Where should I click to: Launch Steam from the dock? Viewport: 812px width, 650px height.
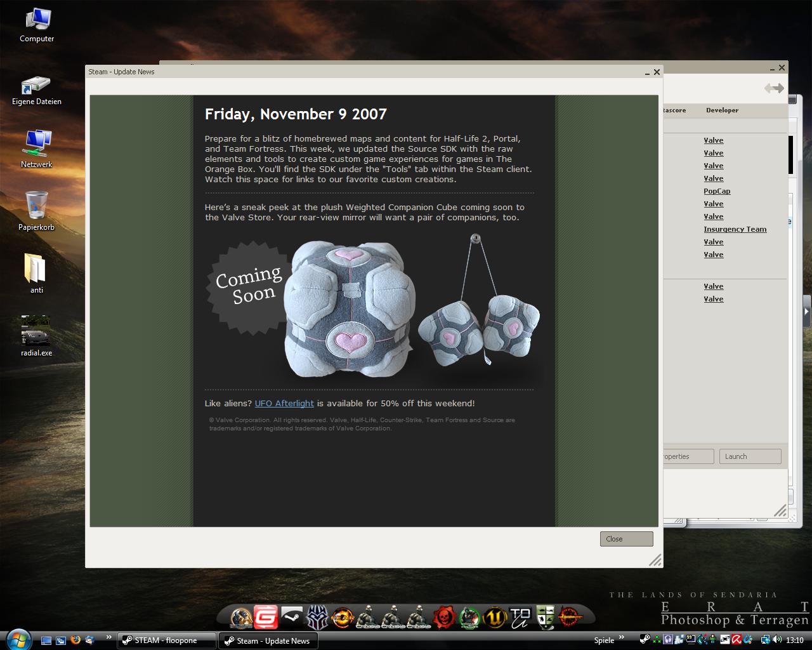coord(292,616)
